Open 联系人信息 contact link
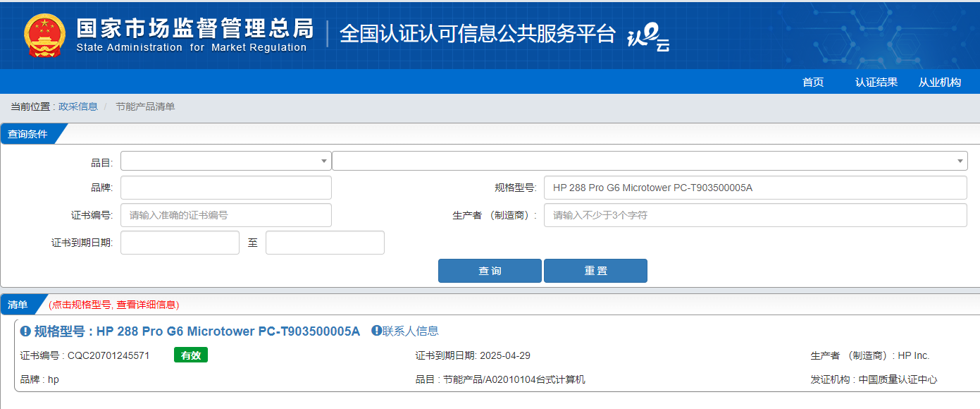 410,331
